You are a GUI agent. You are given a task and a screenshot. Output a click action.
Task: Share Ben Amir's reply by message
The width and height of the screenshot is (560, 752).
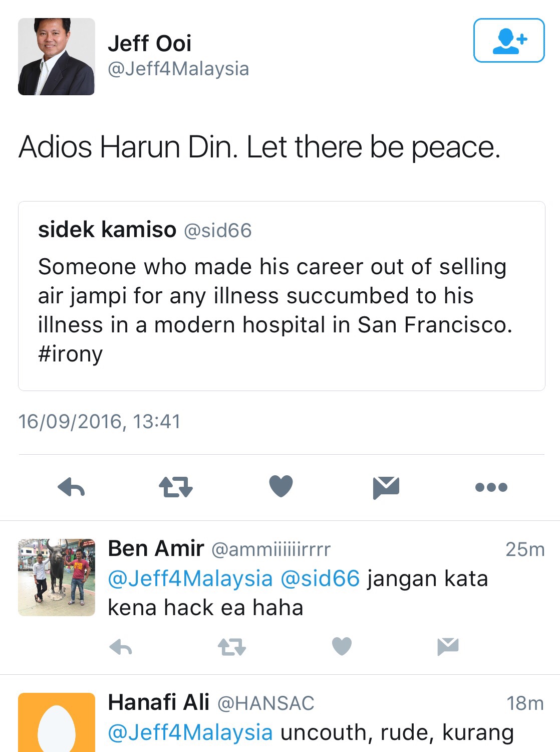[448, 647]
